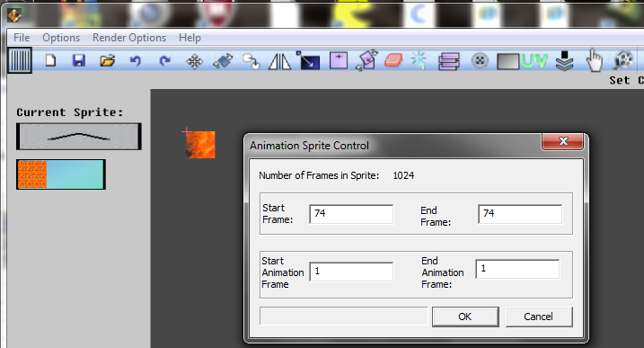Image resolution: width=644 pixels, height=348 pixels.
Task: Click the End Animation Frame field
Action: coord(517,269)
